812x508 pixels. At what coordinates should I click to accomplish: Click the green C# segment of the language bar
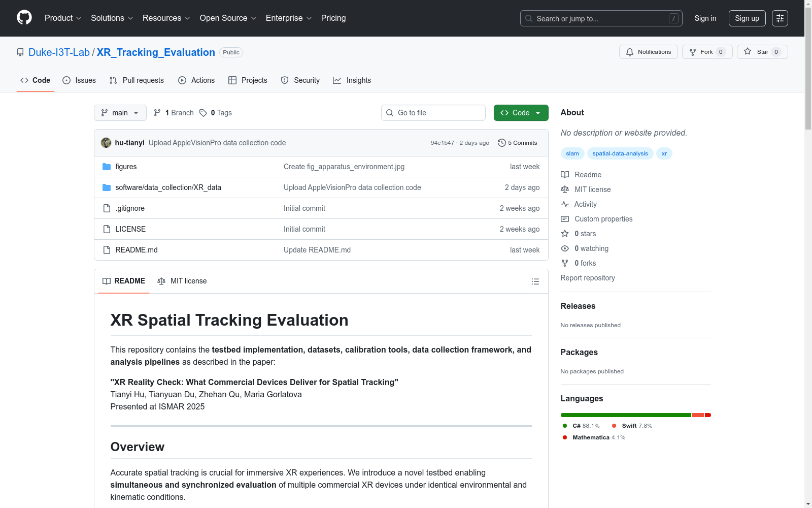626,415
